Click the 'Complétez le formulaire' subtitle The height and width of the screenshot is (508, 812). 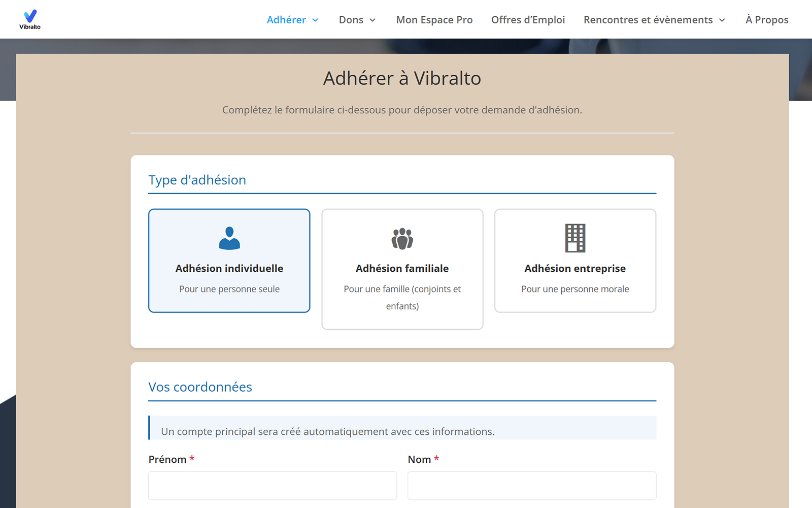[402, 110]
